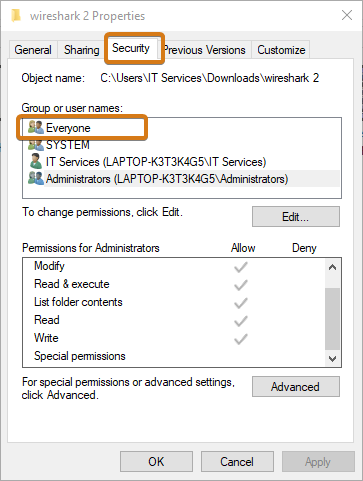The image size is (363, 481).
Task: Click the folder icon in title bar
Action: [16, 15]
